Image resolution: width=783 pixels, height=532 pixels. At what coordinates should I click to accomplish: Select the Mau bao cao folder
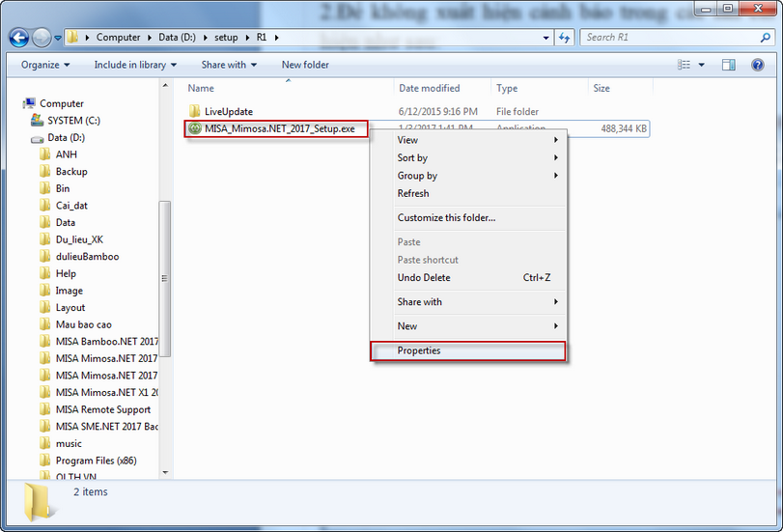click(x=76, y=324)
